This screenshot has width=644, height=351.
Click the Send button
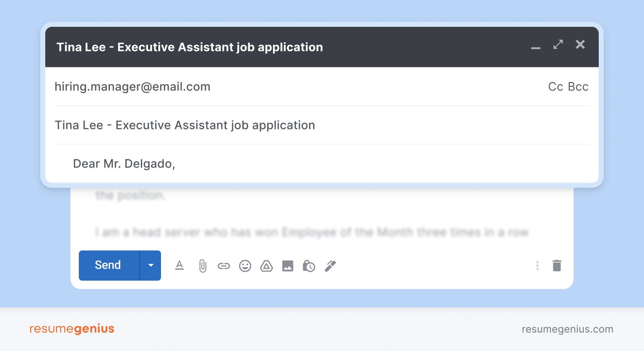point(109,266)
